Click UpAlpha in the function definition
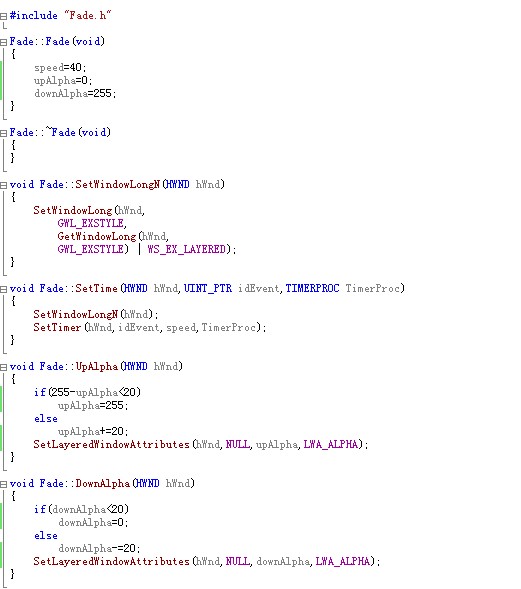Viewport: 521px width, 589px height. pos(97,366)
